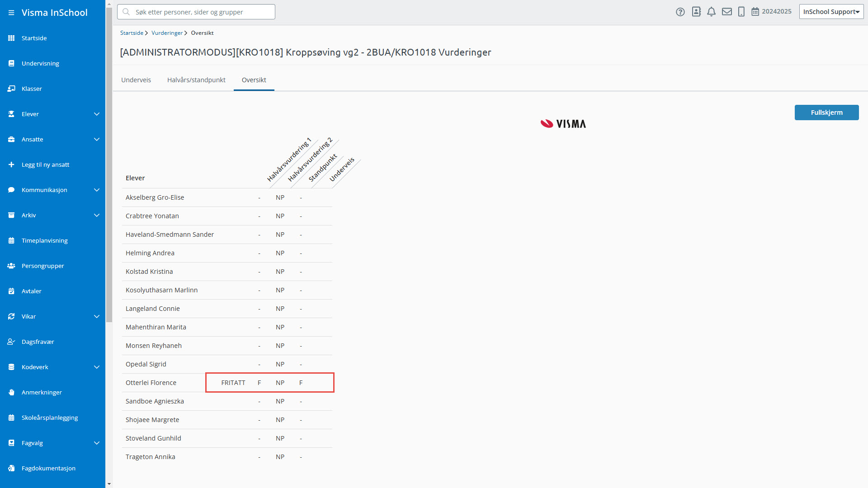Screen dimensions: 868x488
Task: Expand the Kodeverk menu chevron
Action: (96, 367)
